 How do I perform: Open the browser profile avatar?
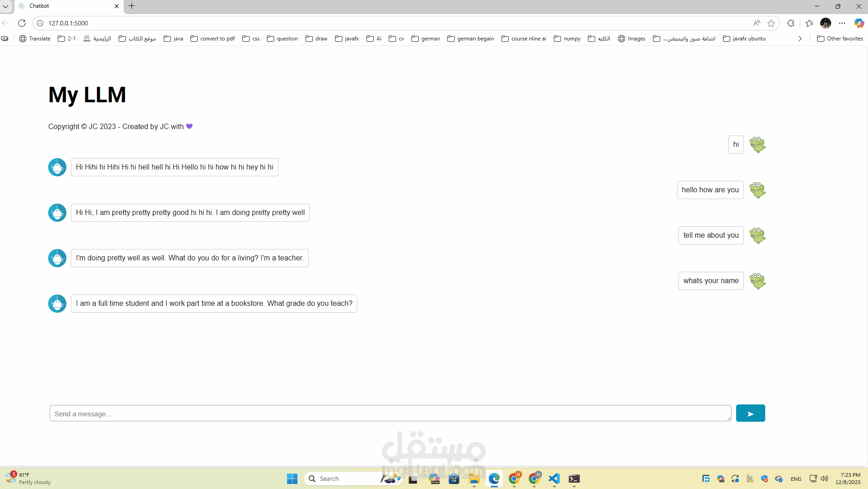[826, 23]
